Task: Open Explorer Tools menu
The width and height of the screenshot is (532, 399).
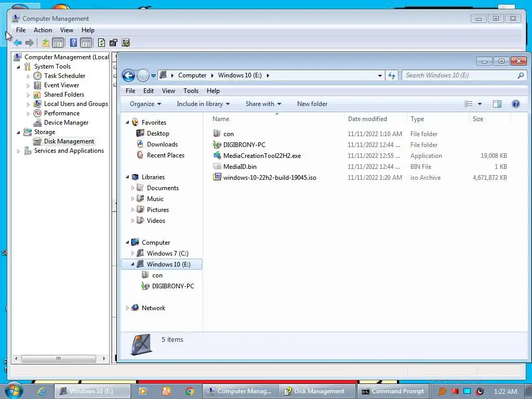Action: [191, 91]
